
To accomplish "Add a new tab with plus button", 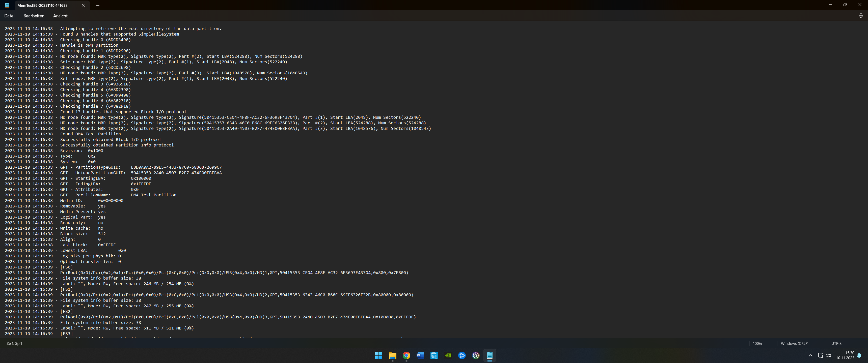I will click(x=98, y=5).
